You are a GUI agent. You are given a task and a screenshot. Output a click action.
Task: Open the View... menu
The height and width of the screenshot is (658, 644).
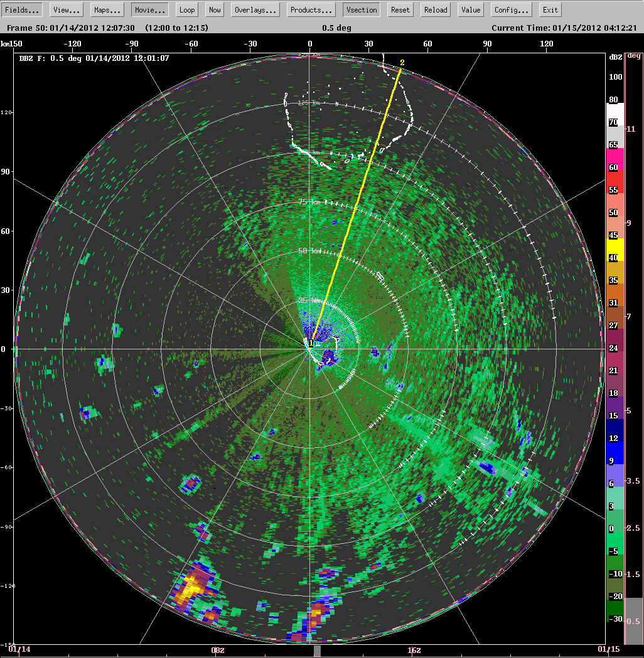point(65,9)
